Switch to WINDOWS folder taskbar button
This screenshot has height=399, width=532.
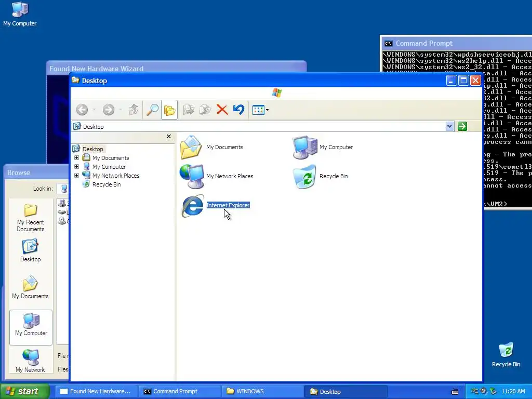(x=262, y=391)
